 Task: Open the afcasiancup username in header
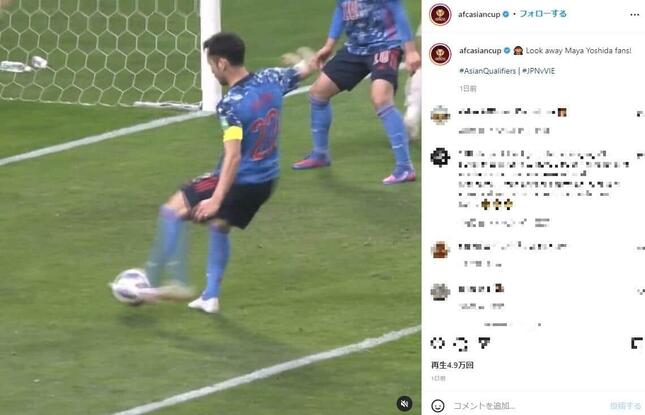479,14
